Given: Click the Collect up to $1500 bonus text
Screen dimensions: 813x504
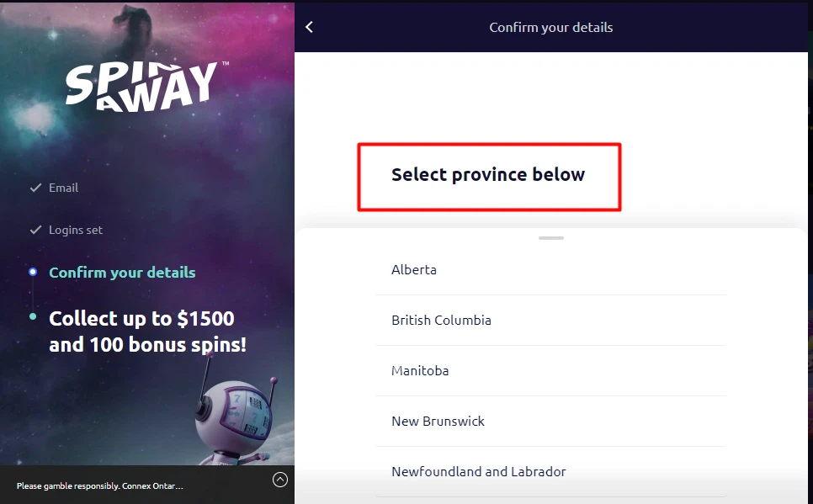Looking at the screenshot, I should click(148, 332).
